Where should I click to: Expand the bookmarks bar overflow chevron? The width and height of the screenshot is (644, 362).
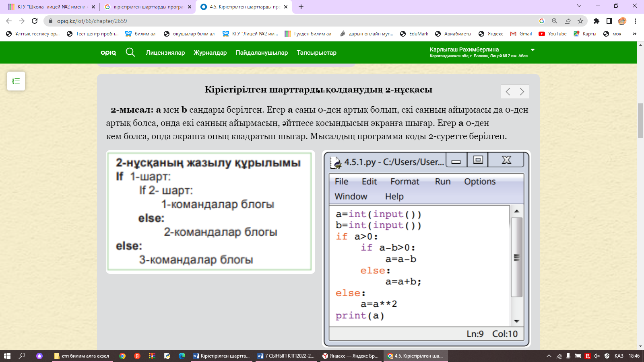(x=635, y=34)
